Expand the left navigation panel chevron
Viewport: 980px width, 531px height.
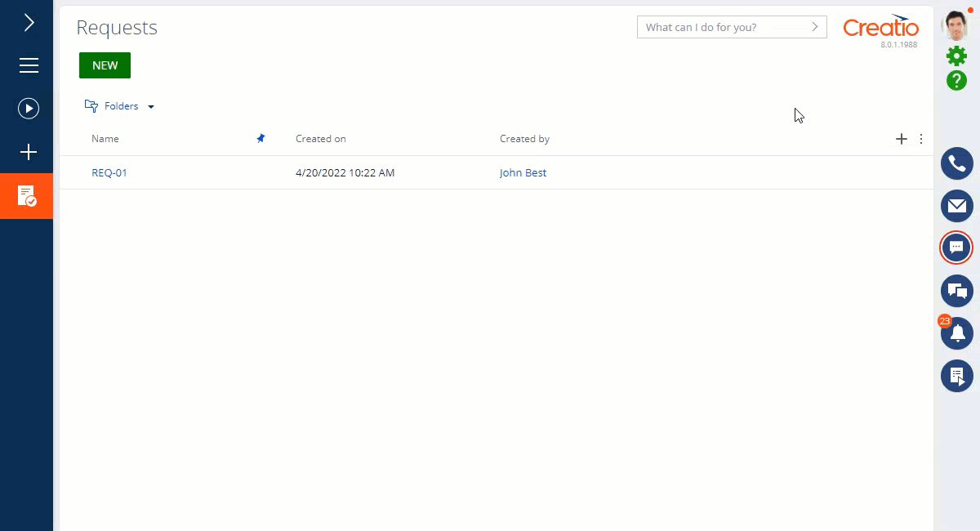pyautogui.click(x=29, y=23)
